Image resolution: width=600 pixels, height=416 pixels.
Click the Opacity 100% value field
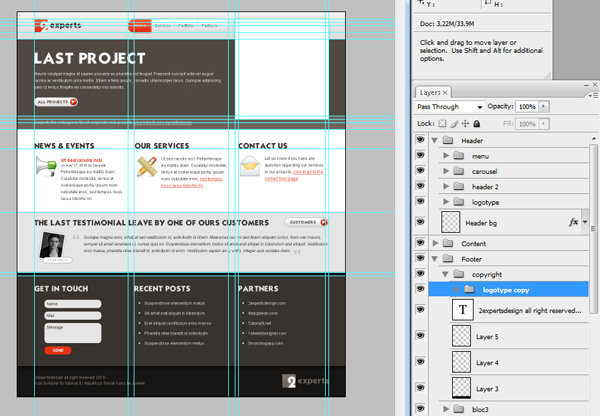click(x=527, y=107)
